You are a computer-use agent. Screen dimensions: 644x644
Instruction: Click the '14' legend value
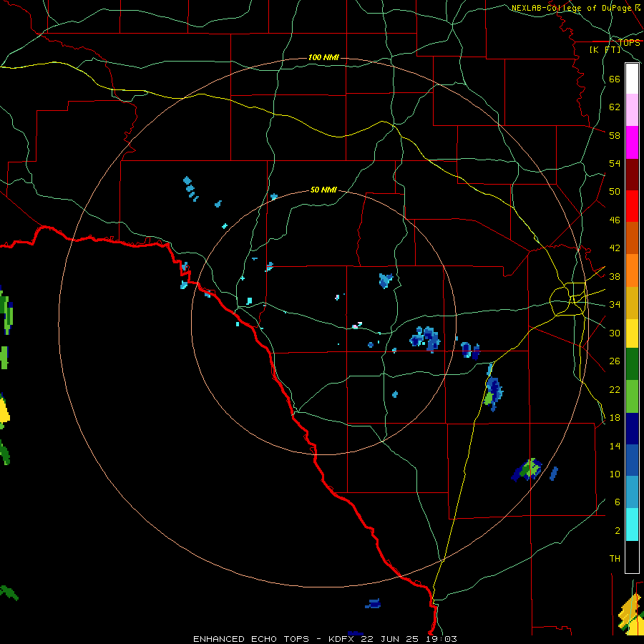coord(615,446)
